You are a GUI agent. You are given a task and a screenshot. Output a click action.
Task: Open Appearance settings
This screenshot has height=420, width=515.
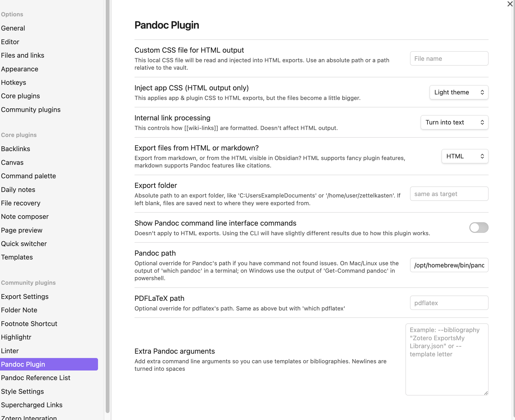(x=19, y=69)
